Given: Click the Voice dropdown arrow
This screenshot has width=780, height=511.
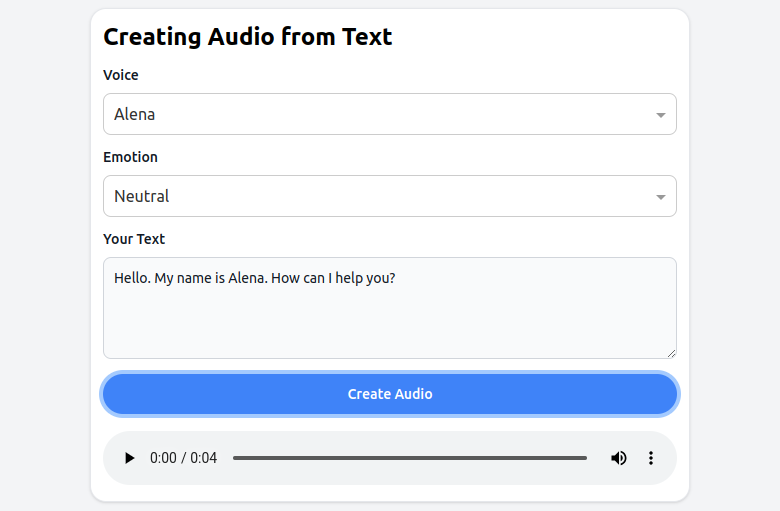Looking at the screenshot, I should [661, 115].
